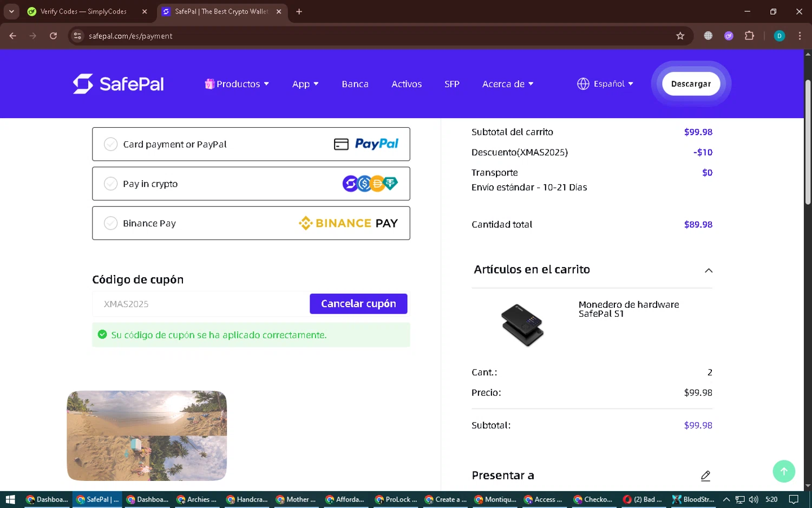Select Card payment or PayPal option
This screenshot has width=812, height=508.
point(251,144)
